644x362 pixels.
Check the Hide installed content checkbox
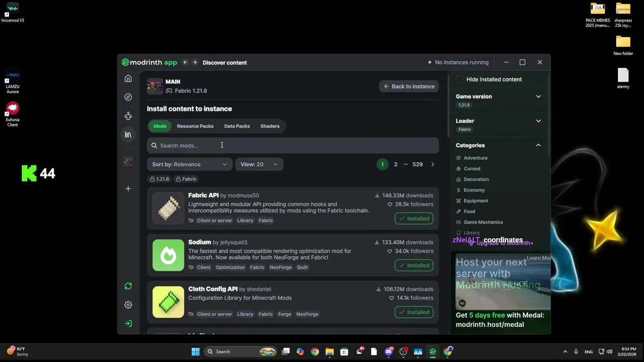coord(459,79)
